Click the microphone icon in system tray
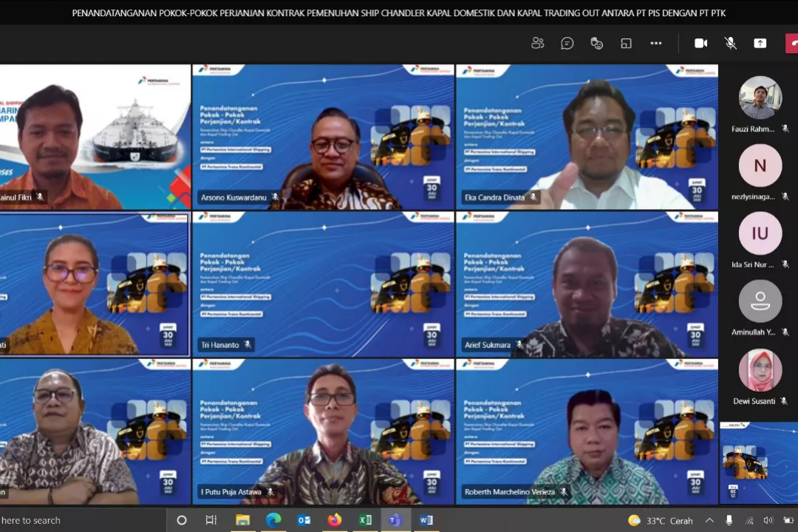Viewport: 798px width, 532px height. (729, 520)
